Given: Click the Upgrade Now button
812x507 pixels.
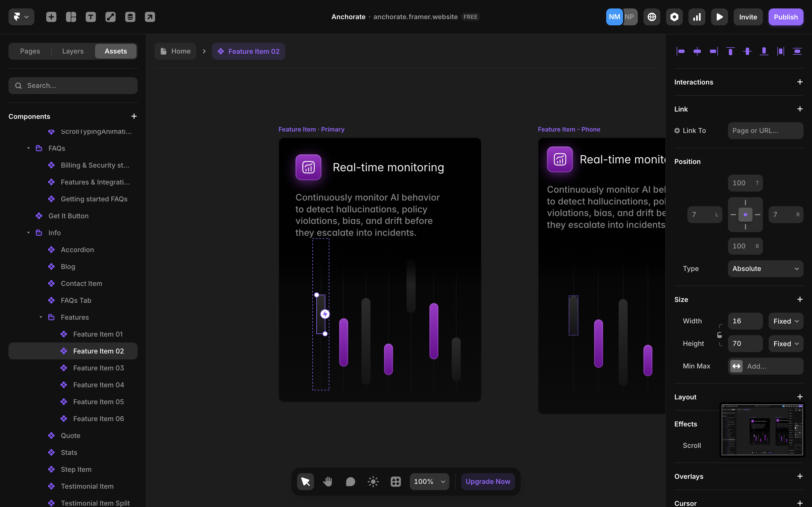Looking at the screenshot, I should [487, 482].
